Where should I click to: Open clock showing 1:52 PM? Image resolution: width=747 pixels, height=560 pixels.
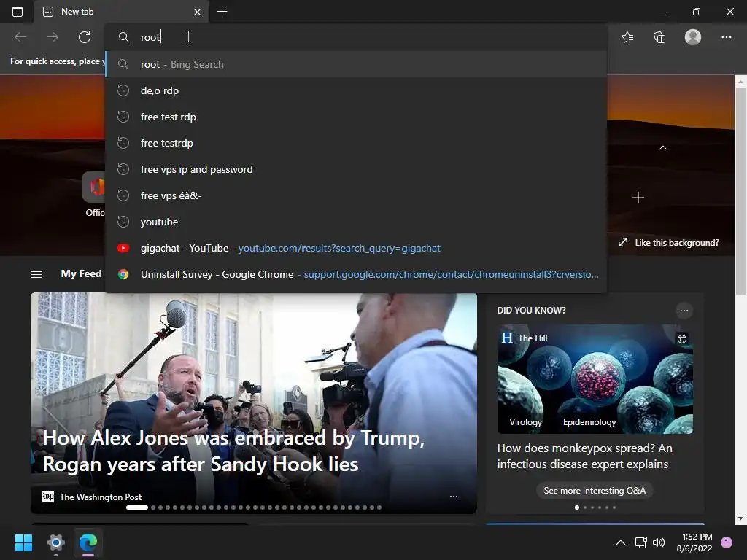click(x=694, y=542)
